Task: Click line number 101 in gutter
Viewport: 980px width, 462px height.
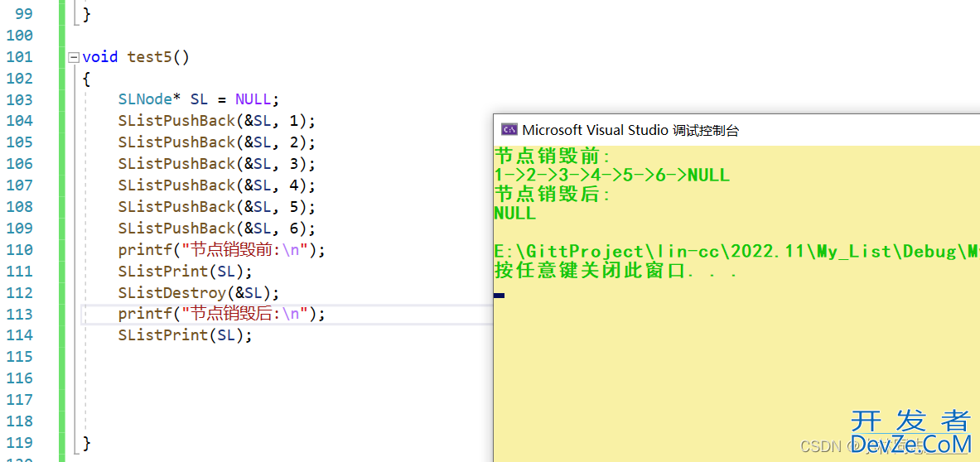Action: coord(19,57)
